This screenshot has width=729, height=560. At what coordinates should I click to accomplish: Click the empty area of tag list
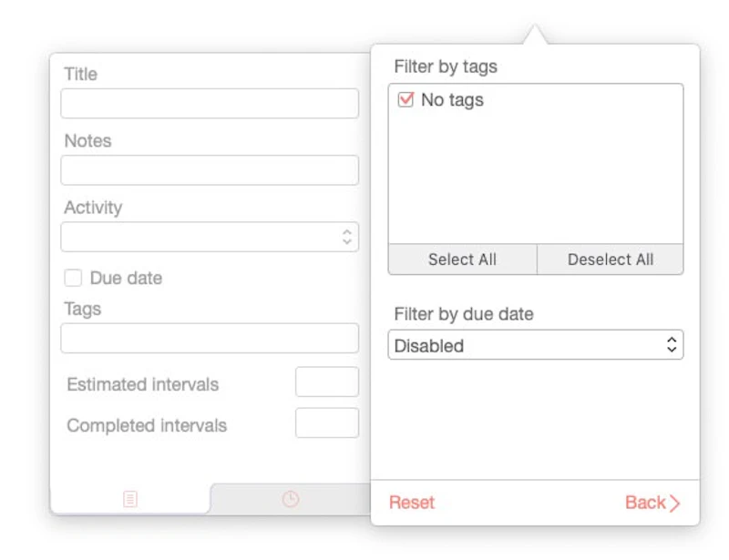(x=536, y=182)
